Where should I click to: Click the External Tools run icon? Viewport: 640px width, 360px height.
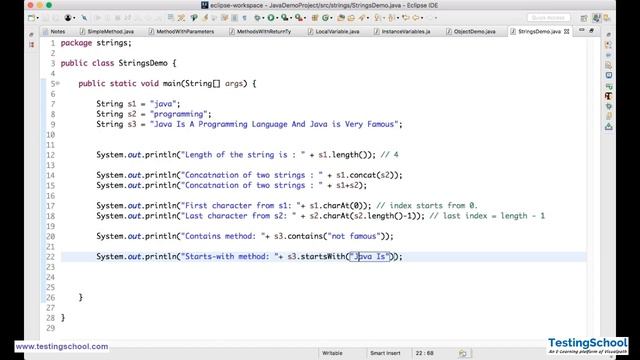(x=298, y=18)
